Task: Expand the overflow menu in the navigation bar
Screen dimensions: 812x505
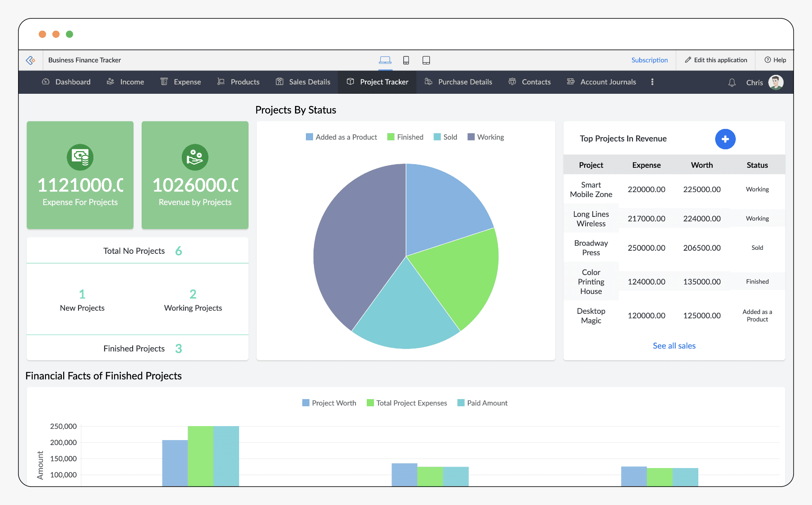Action: coord(652,82)
